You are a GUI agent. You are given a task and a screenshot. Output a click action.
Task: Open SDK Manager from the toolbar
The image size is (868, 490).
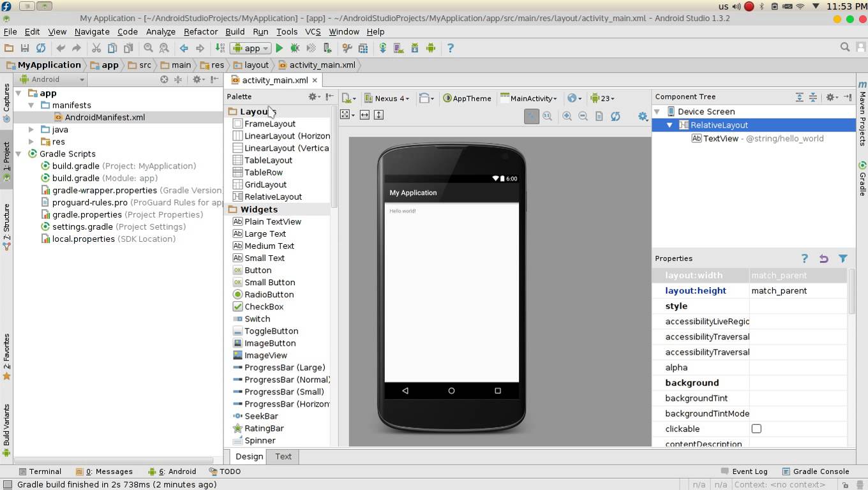415,48
